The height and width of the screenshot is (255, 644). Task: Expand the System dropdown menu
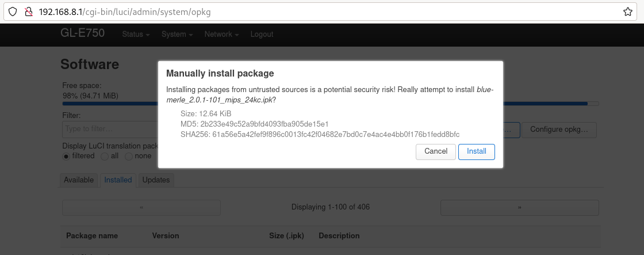point(177,34)
